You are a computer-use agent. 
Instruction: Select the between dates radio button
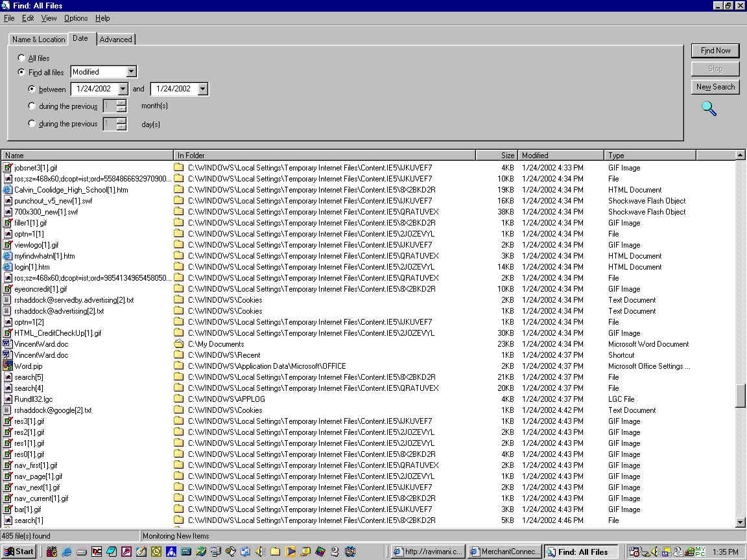(x=32, y=89)
